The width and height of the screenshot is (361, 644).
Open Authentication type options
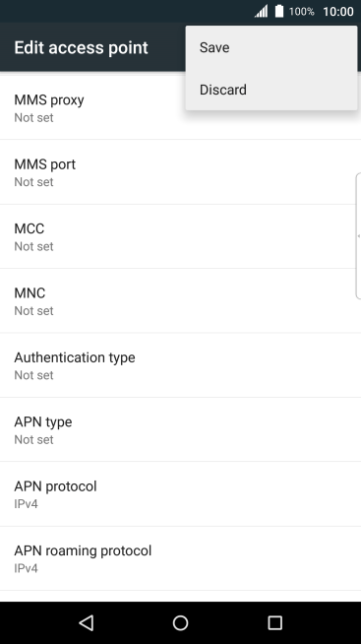tap(181, 365)
